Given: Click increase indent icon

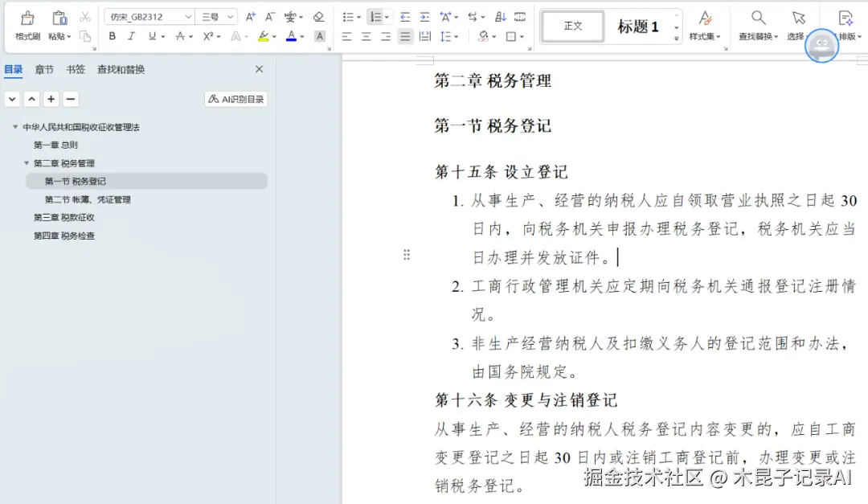Looking at the screenshot, I should coord(424,17).
